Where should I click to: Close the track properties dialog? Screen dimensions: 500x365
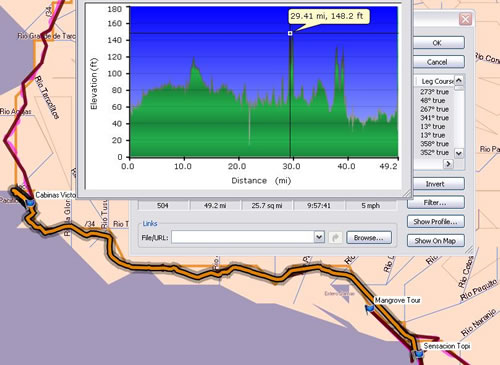(x=465, y=19)
